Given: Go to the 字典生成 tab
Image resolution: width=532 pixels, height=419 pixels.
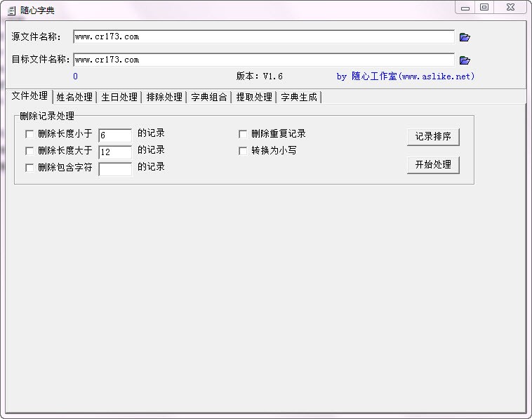Looking at the screenshot, I should tap(299, 97).
